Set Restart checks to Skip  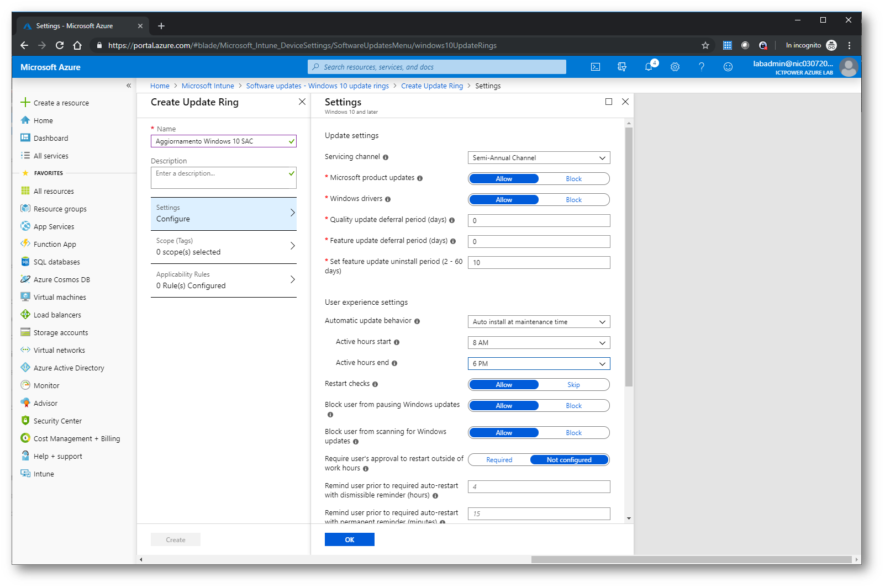573,385
